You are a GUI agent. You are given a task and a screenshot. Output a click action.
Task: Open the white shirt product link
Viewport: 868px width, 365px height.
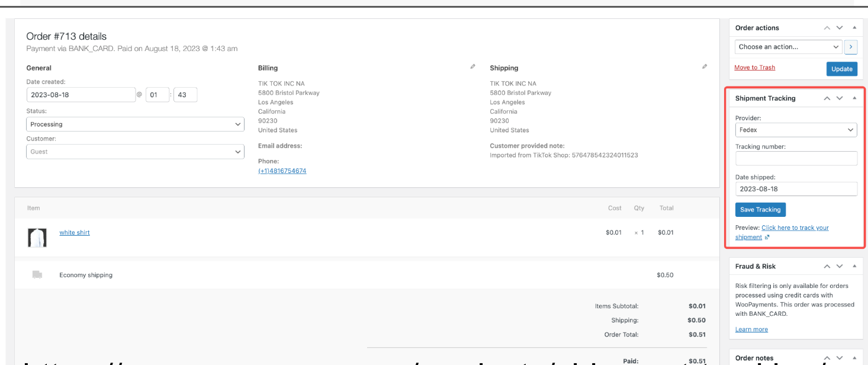75,233
